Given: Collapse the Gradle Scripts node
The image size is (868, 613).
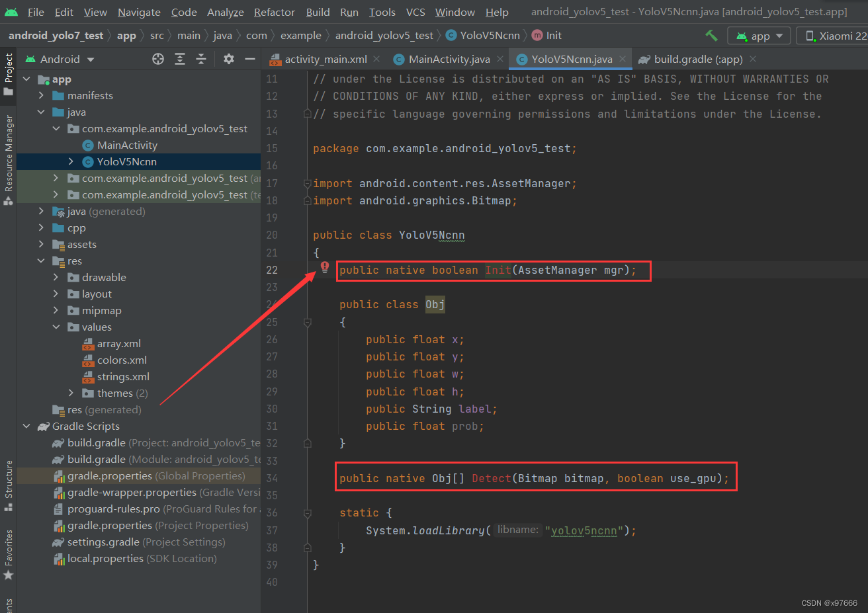Looking at the screenshot, I should 26,426.
